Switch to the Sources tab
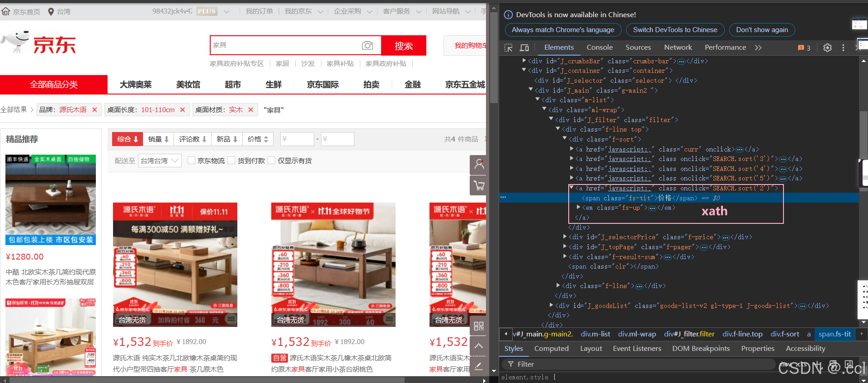 point(638,47)
